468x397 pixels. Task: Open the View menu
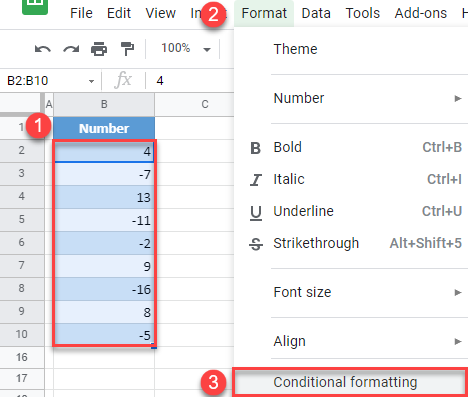click(161, 13)
